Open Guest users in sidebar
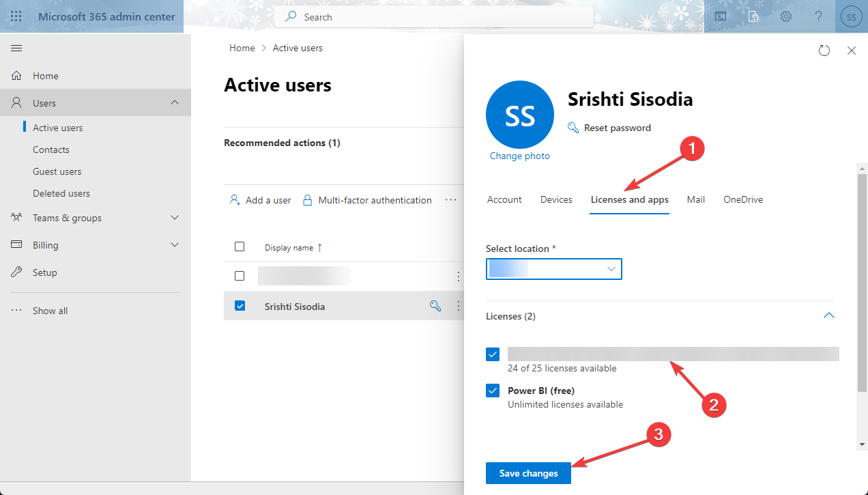Image resolution: width=868 pixels, height=495 pixels. pyautogui.click(x=57, y=171)
